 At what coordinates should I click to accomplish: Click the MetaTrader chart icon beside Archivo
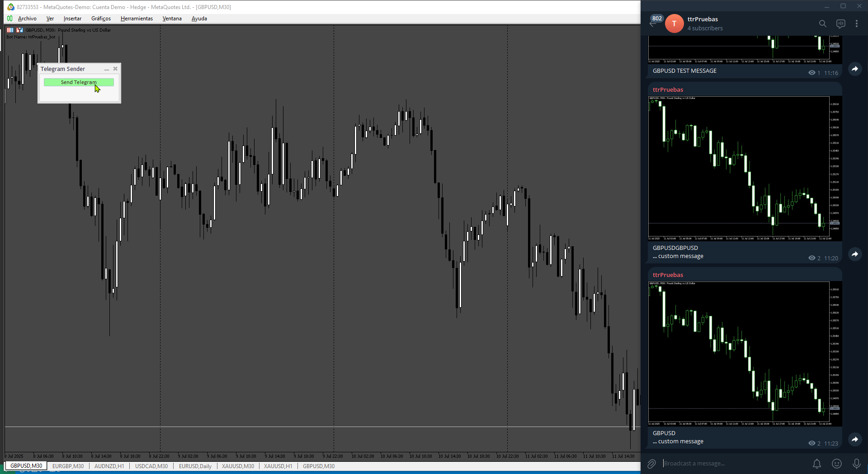click(9, 19)
